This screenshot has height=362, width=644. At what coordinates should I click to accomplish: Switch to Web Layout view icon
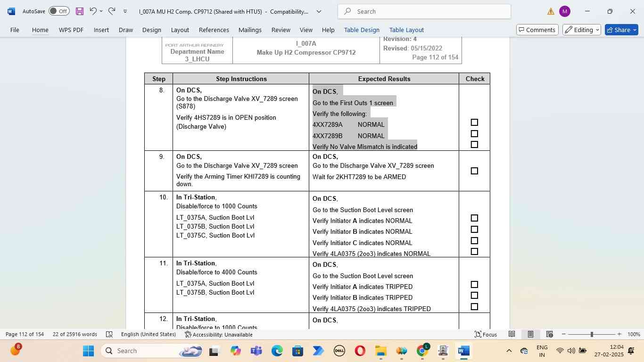tap(549, 334)
